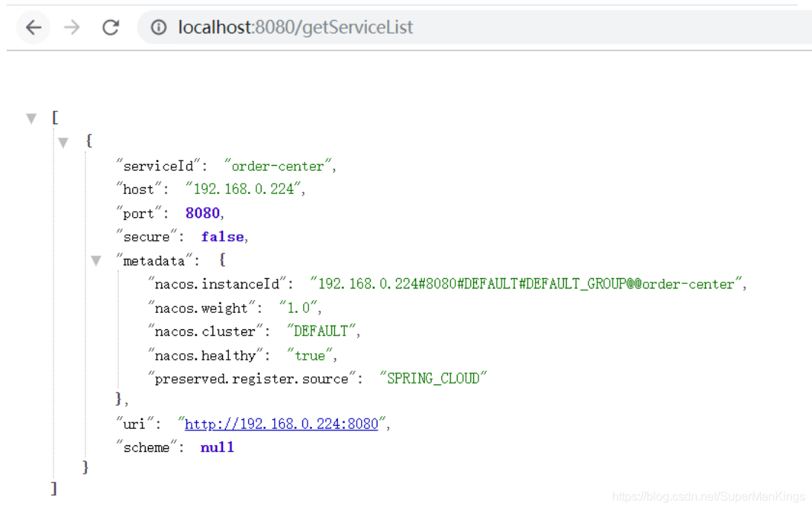Screen dimensions: 812x510
Task: Select the "nacos.cluster" key
Action: (x=206, y=331)
